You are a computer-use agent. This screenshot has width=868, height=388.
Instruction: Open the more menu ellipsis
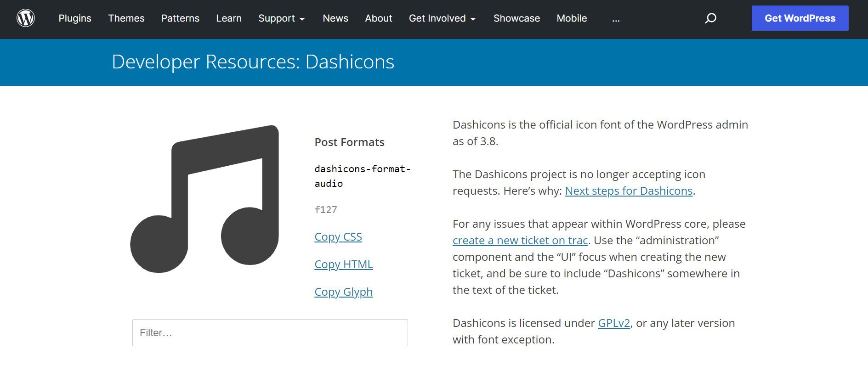pos(616,18)
